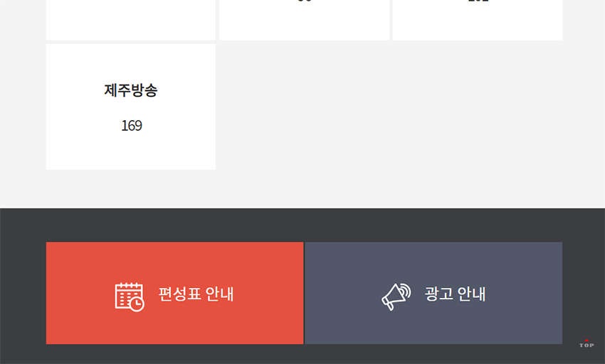
Task: Click the calendar-clock schedule icon
Action: click(x=130, y=297)
